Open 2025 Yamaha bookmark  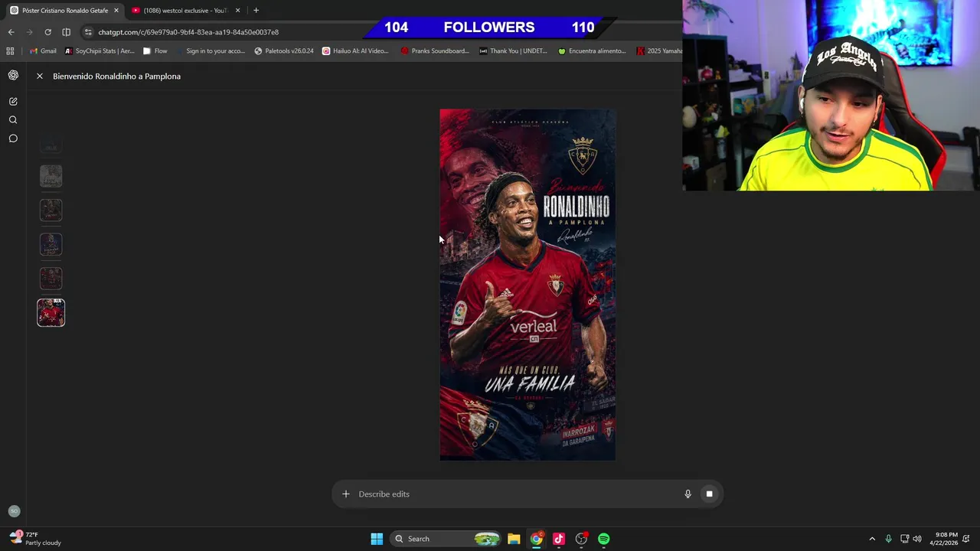click(x=658, y=51)
